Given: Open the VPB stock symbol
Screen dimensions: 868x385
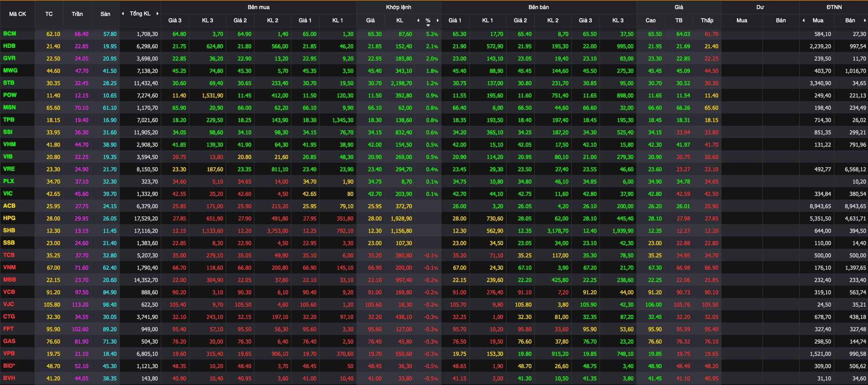Looking at the screenshot, I should pos(9,354).
